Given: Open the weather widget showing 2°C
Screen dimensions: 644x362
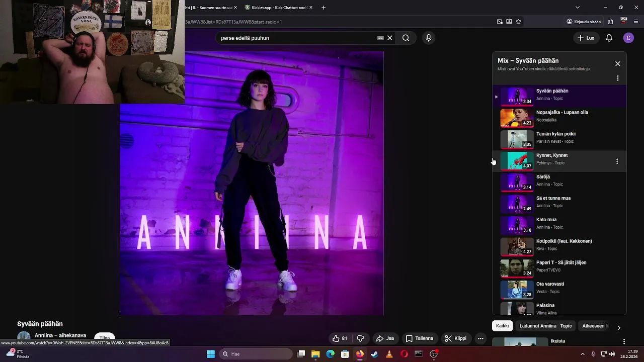Looking at the screenshot, I should pyautogui.click(x=17, y=354).
